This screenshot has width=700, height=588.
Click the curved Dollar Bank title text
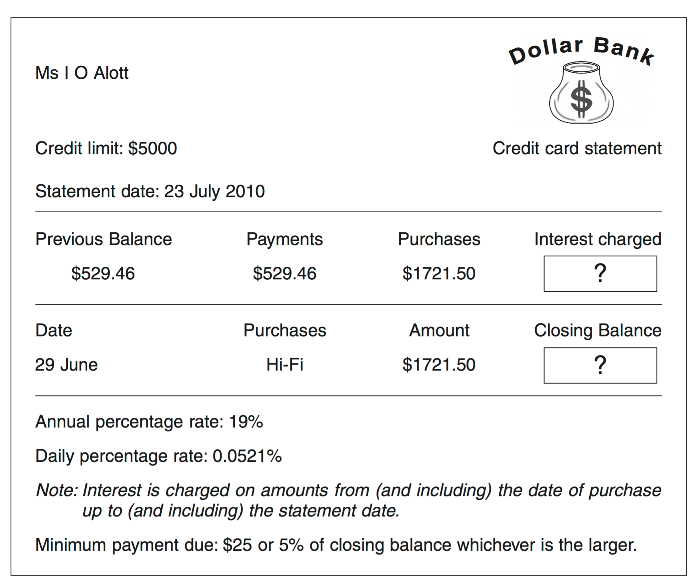582,51
